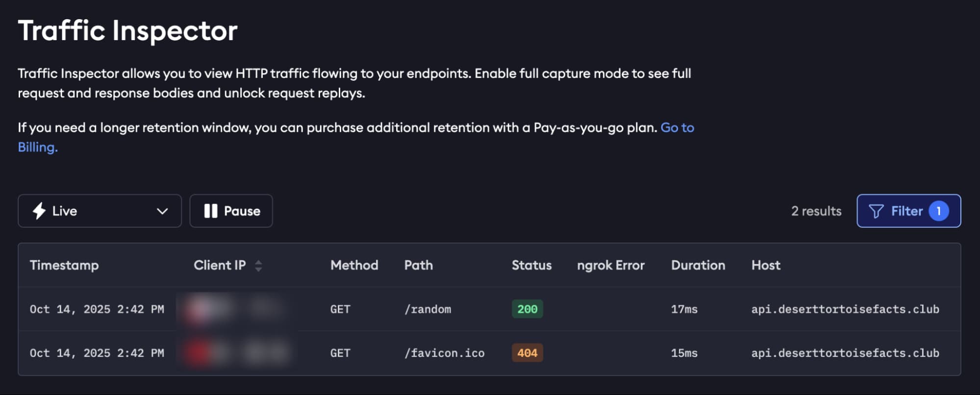Click the 2 results count label

point(816,211)
